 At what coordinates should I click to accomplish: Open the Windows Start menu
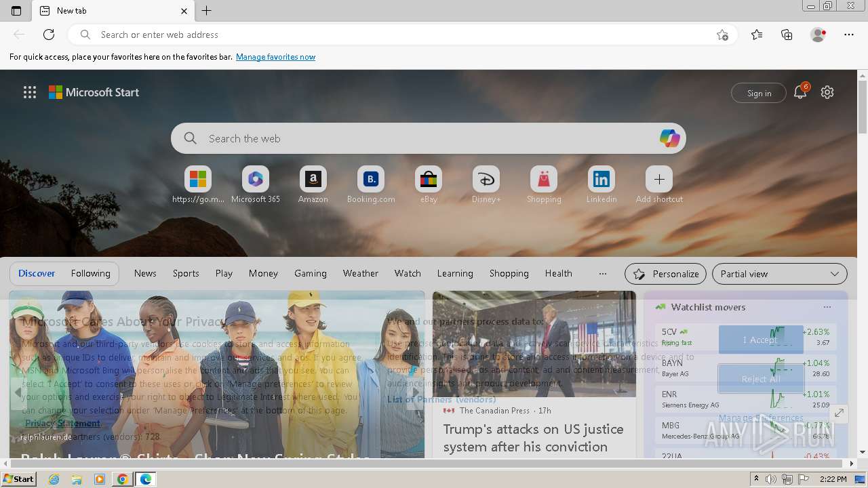[x=18, y=479]
